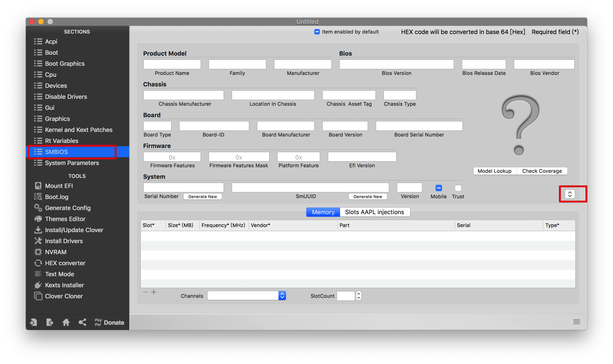Click the SmUUID input field

[x=310, y=187]
